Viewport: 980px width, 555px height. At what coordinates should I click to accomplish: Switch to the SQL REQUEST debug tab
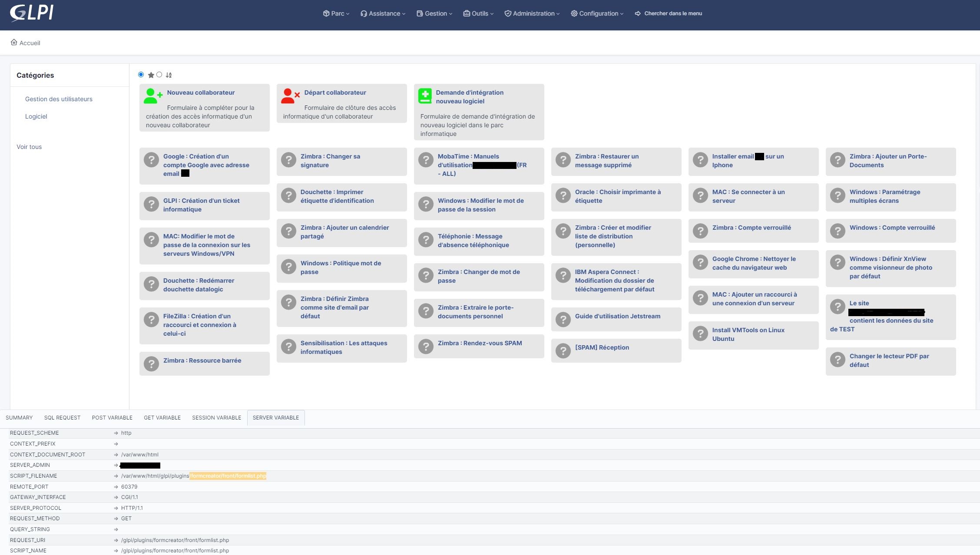point(62,418)
